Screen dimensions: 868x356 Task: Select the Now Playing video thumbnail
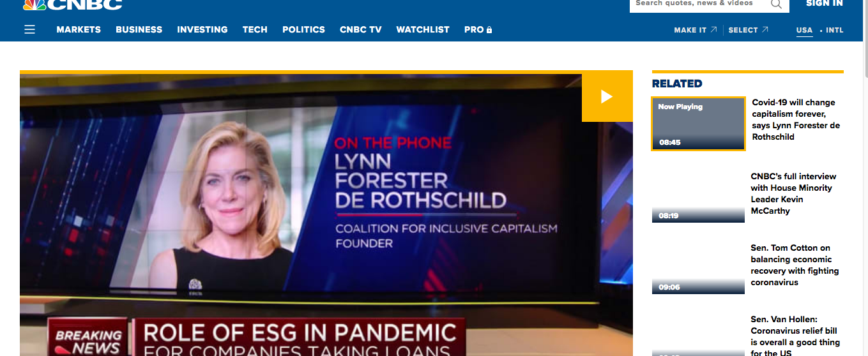(x=698, y=124)
